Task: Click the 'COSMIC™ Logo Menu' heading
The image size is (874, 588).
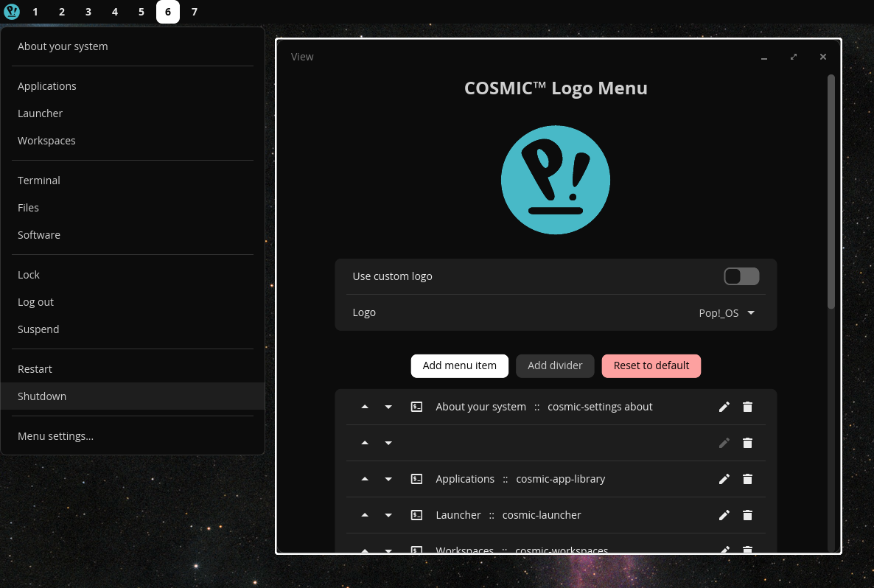Action: [556, 88]
